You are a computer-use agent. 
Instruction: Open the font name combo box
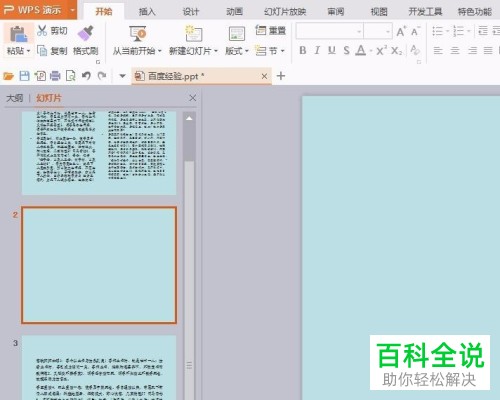(x=330, y=32)
